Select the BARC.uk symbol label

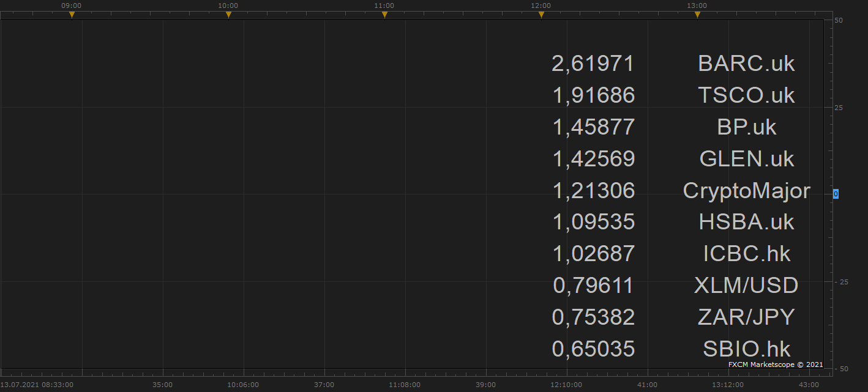[x=746, y=63]
